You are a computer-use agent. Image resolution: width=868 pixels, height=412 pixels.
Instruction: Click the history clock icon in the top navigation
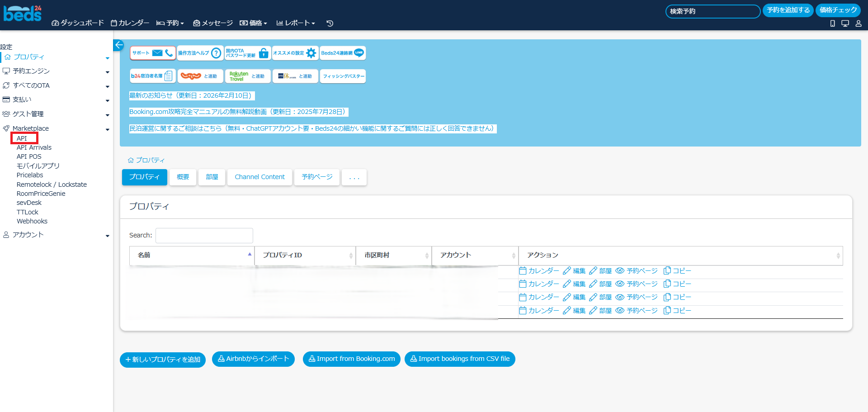(330, 23)
